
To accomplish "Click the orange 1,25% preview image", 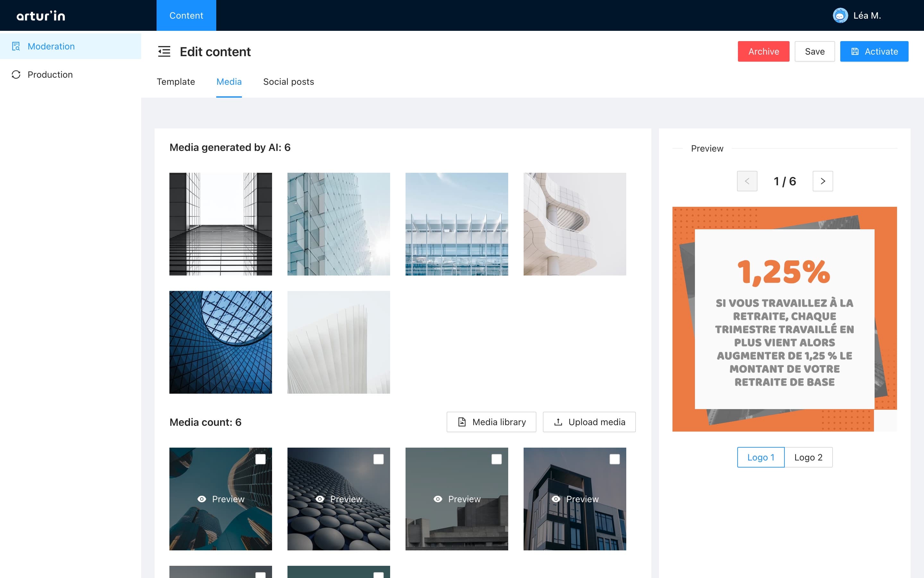I will pyautogui.click(x=785, y=319).
